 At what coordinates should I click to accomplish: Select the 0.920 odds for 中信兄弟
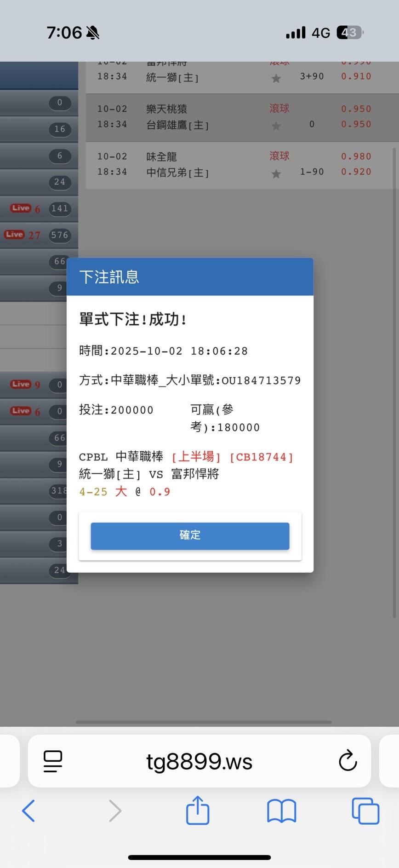pos(356,172)
